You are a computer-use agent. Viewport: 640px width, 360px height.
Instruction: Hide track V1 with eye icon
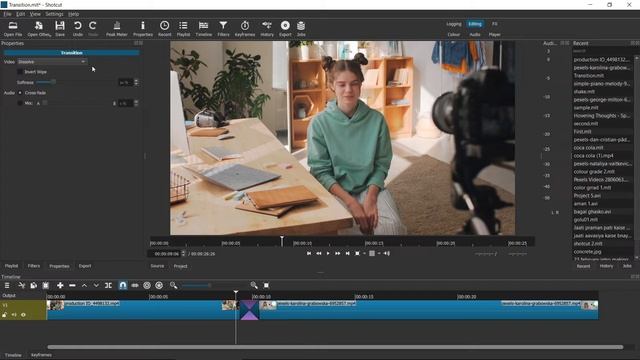coord(23,315)
